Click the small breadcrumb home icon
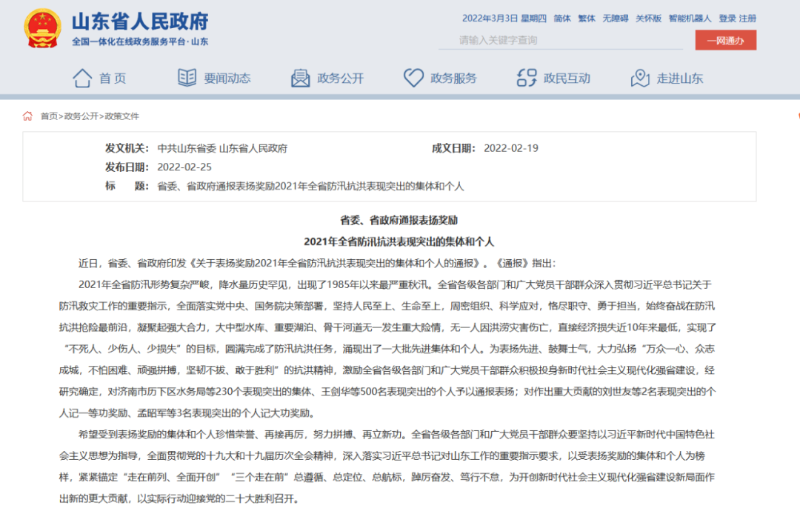The image size is (800, 511). (28, 117)
